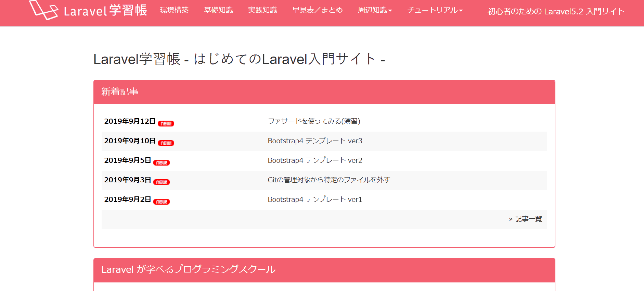Image resolution: width=644 pixels, height=291 pixels.
Task: Select the date 2019年9月5日
Action: pyautogui.click(x=128, y=160)
